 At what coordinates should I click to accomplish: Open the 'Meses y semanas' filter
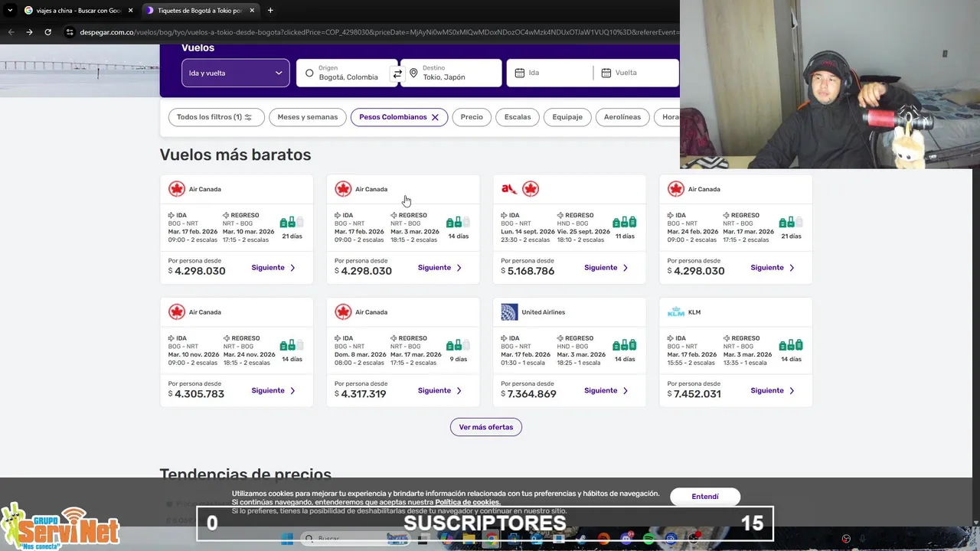pos(307,117)
